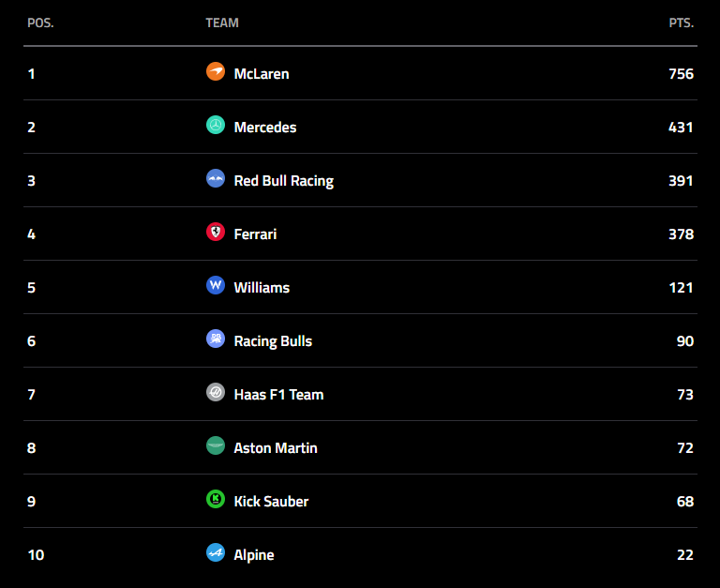Click the Ferrari prancing horse icon
Viewport: 720px width, 588px height.
(216, 233)
